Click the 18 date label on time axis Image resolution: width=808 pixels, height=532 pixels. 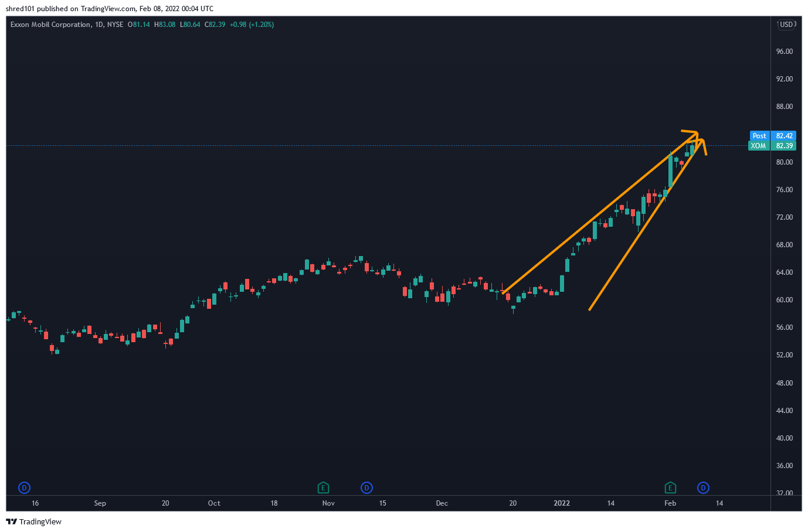(x=274, y=503)
